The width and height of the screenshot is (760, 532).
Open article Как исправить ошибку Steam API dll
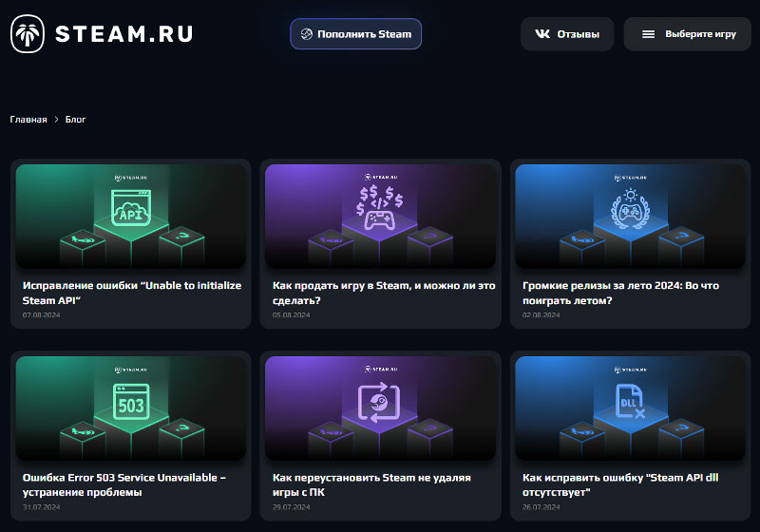pos(620,484)
